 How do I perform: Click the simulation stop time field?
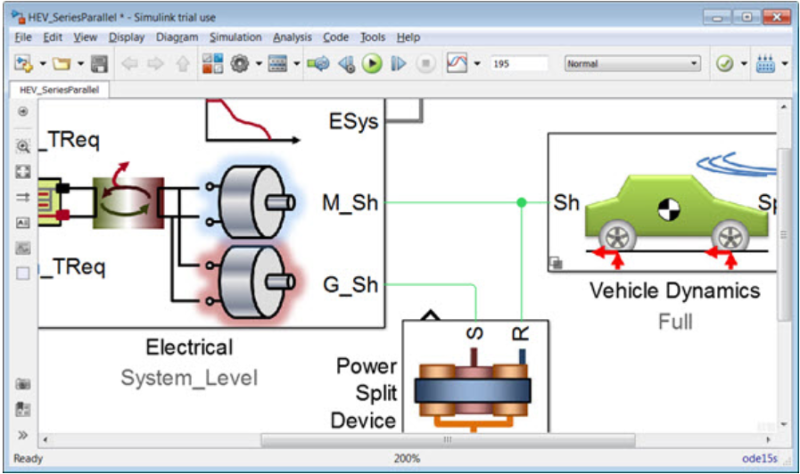coord(519,64)
